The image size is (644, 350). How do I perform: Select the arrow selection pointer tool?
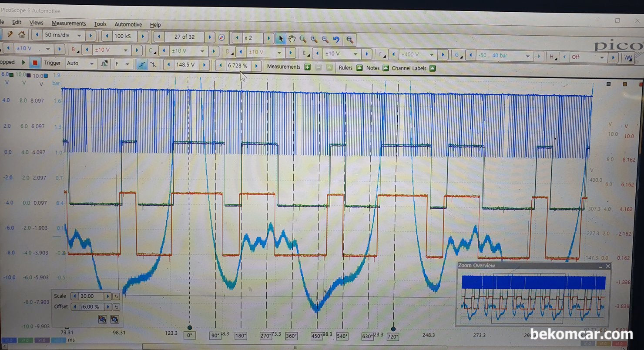click(281, 39)
